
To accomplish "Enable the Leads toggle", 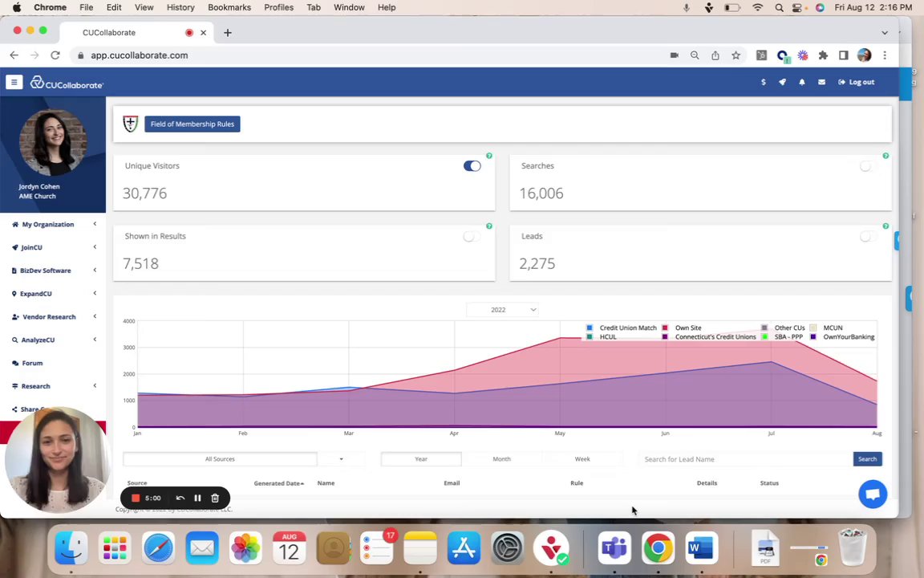I will [867, 236].
